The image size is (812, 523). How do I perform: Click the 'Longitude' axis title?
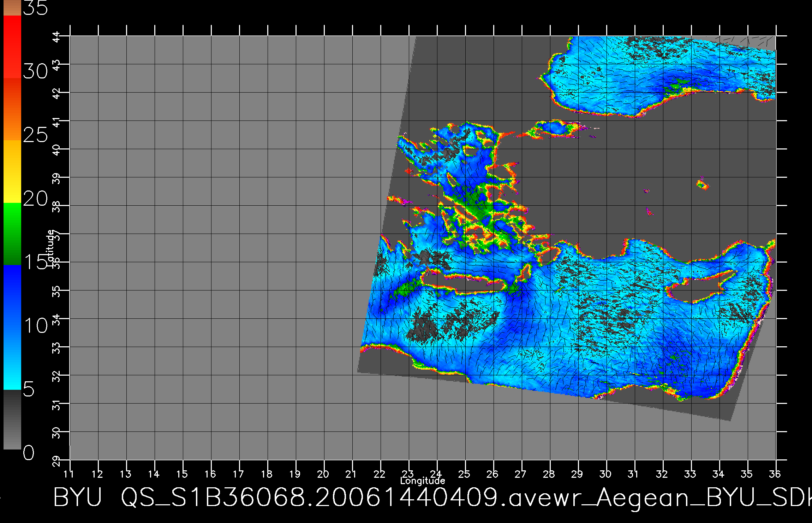[x=423, y=481]
